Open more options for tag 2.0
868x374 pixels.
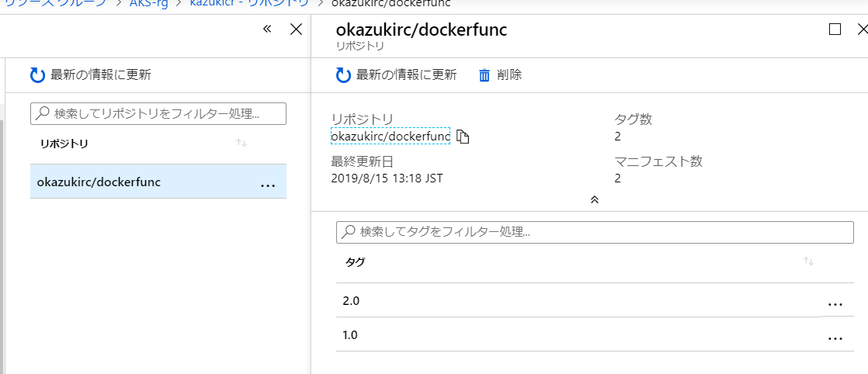835,304
